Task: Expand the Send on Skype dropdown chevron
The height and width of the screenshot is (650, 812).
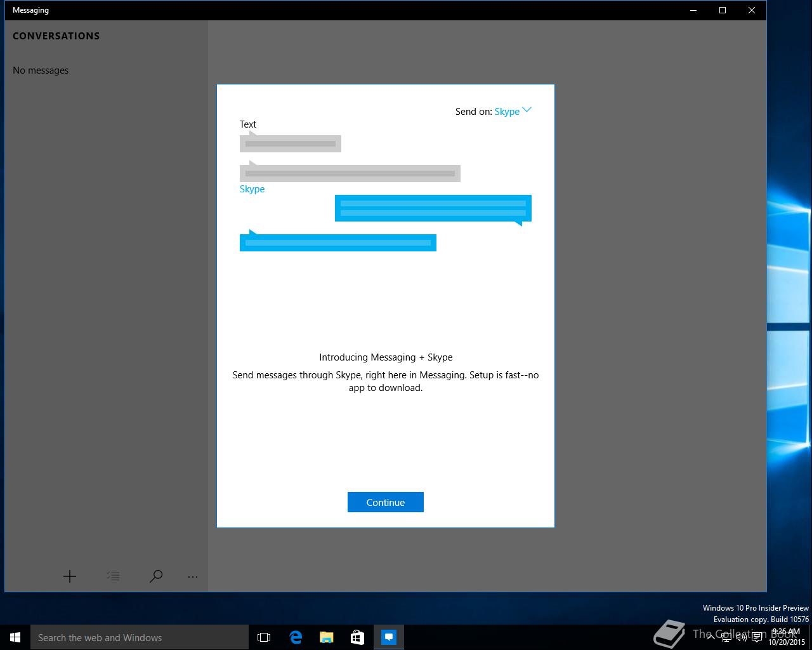Action: (527, 110)
